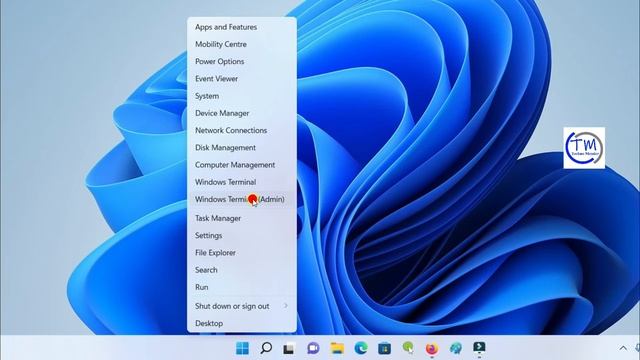Open Microsoft Store taskbar icon
The width and height of the screenshot is (640, 360).
[x=384, y=348]
